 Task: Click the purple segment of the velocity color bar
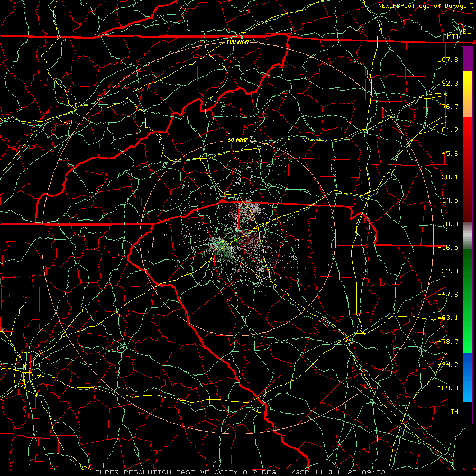point(467,59)
